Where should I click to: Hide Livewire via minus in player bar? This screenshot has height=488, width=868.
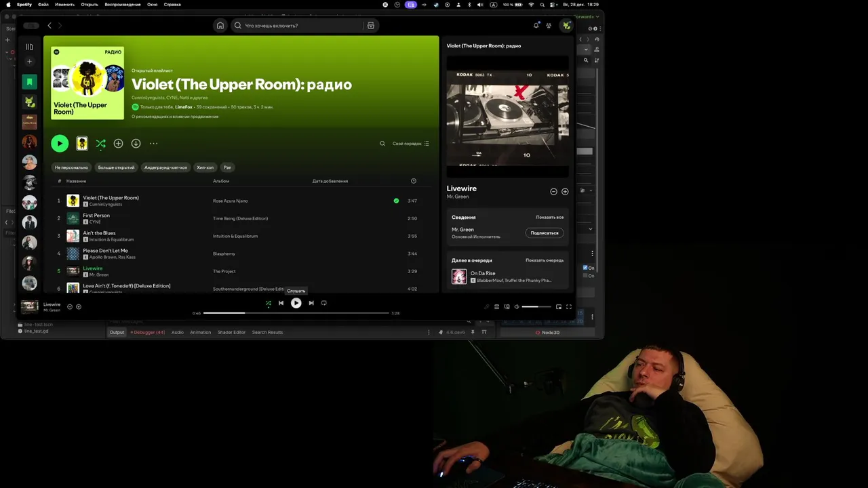click(69, 307)
